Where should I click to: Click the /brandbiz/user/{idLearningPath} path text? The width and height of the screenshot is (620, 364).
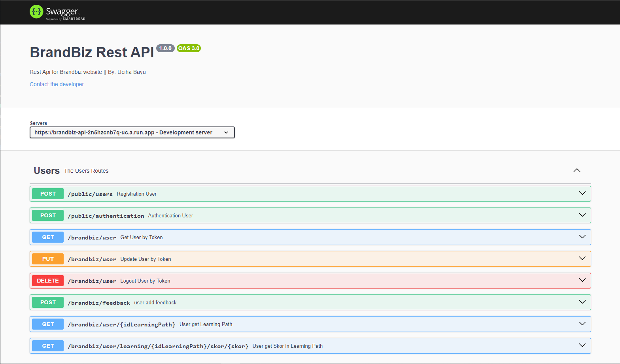tap(121, 324)
